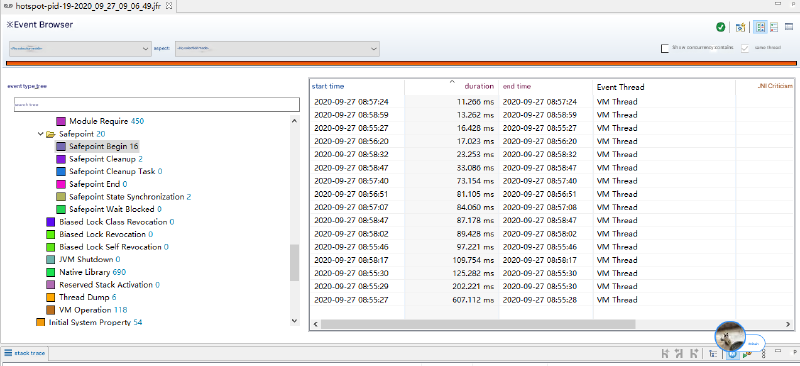Open the aspect dropdown
This screenshot has width=800, height=366.
[277, 48]
